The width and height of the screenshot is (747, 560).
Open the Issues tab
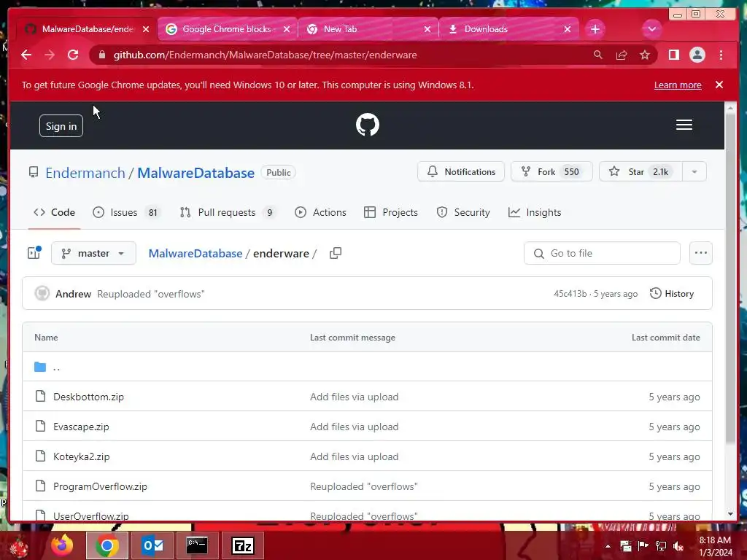coord(127,212)
